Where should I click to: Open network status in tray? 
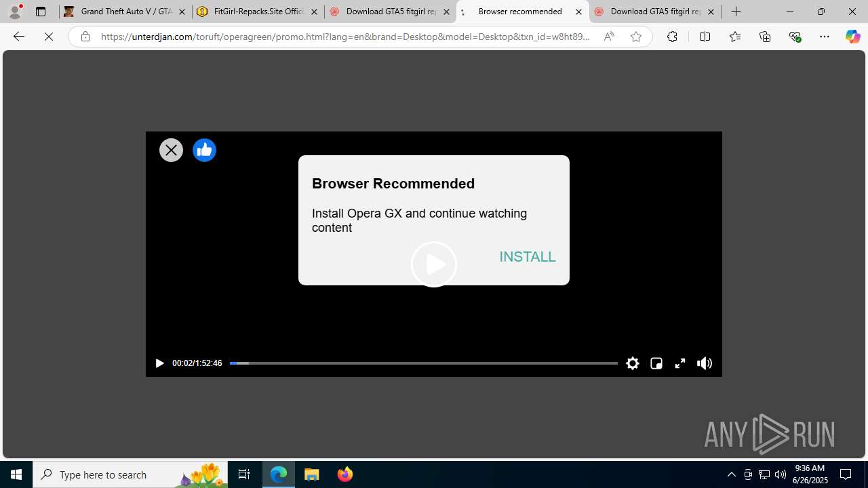(x=764, y=474)
